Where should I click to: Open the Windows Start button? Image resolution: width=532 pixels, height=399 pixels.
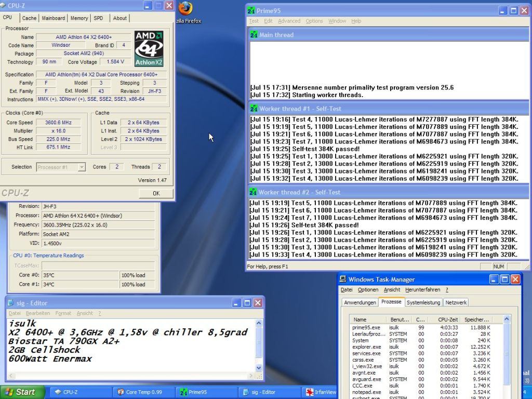pos(22,392)
